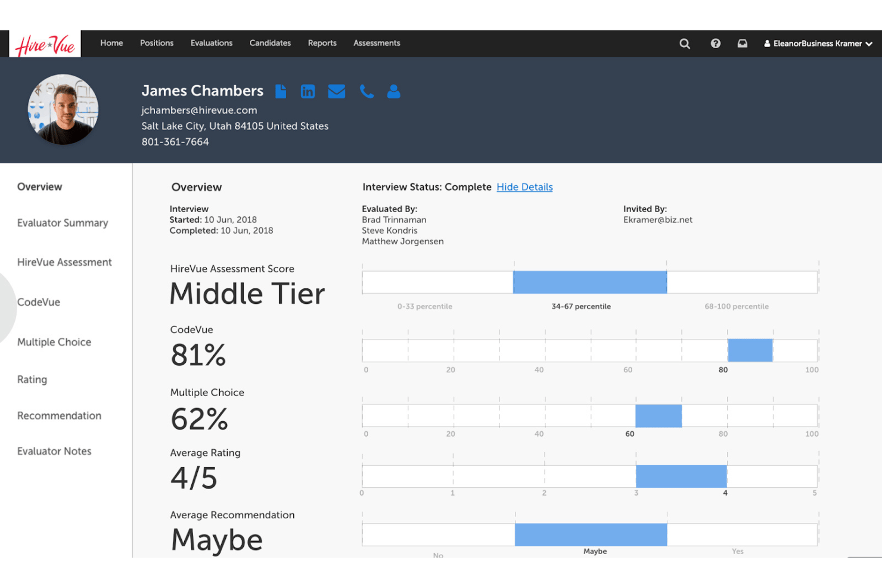
Task: Expand the EleanorBusiness Kramer user menu
Action: pyautogui.click(x=818, y=43)
